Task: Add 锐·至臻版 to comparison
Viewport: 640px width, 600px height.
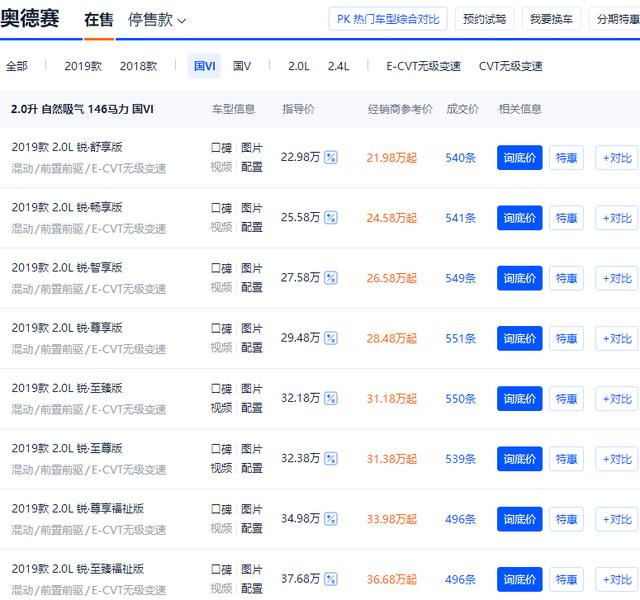Action: pos(617,398)
